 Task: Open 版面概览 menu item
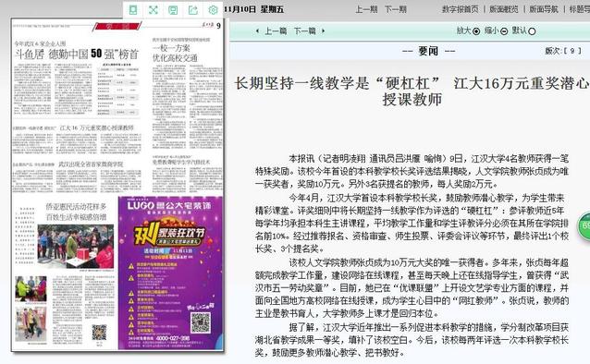(x=503, y=9)
